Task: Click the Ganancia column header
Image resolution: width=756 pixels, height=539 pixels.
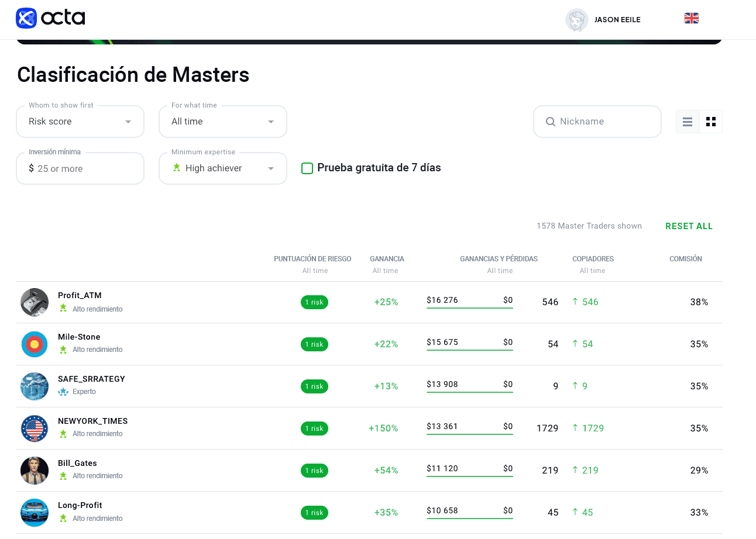Action: tap(387, 259)
